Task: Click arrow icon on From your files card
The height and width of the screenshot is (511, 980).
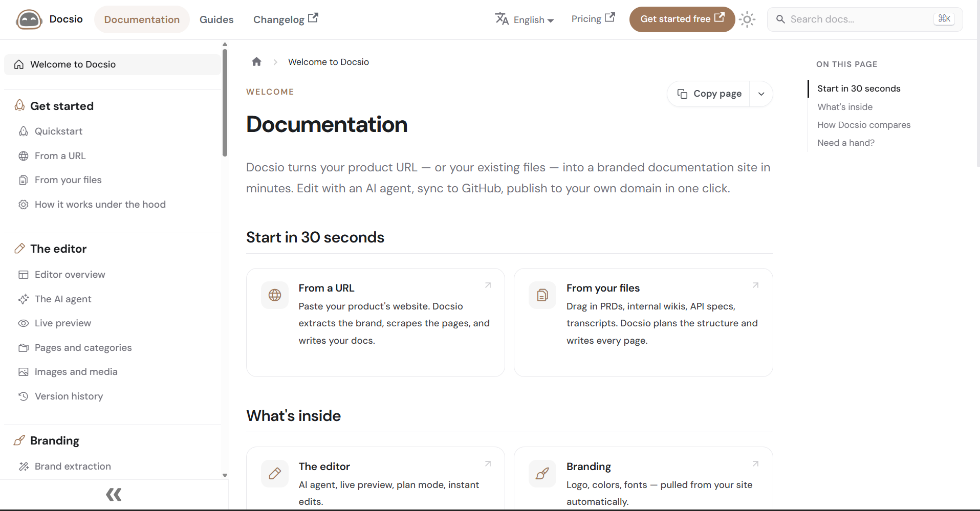Action: tap(756, 285)
